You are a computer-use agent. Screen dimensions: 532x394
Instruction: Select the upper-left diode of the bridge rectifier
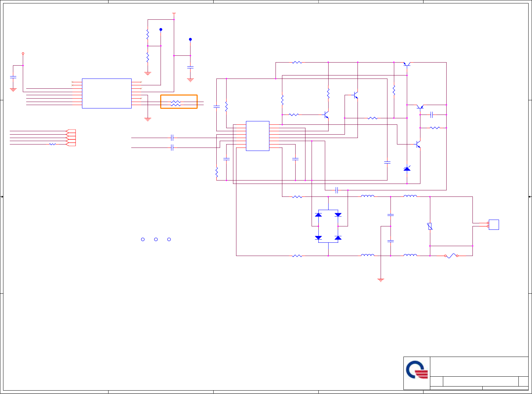pos(318,215)
